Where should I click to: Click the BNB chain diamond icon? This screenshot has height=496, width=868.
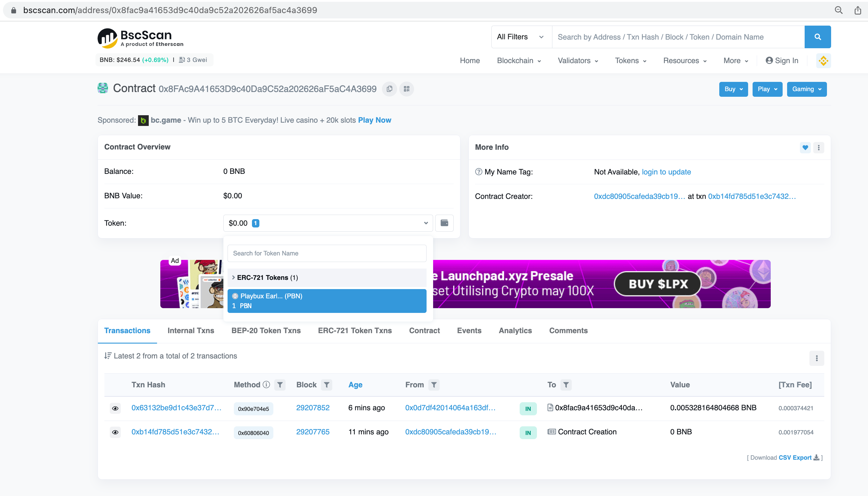tap(823, 61)
